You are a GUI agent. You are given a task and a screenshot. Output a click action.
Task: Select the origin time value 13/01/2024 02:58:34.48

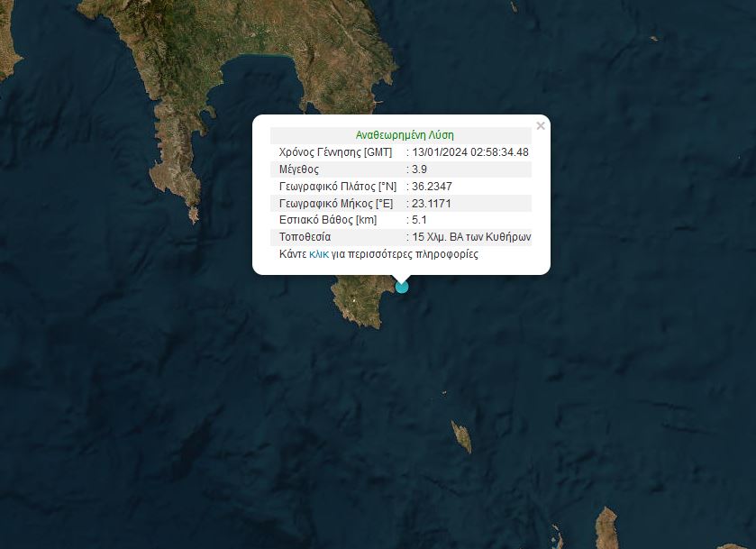point(469,152)
